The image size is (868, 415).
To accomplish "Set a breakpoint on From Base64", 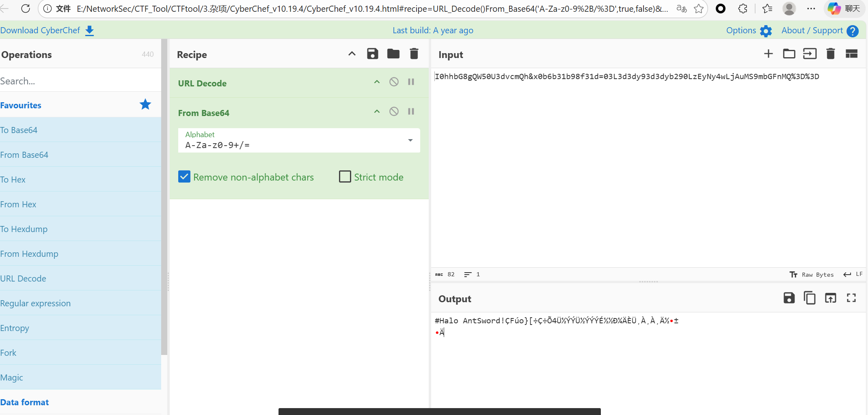I will click(x=411, y=112).
